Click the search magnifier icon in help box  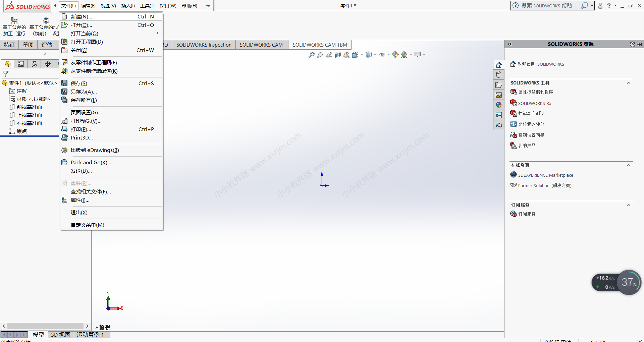point(584,6)
